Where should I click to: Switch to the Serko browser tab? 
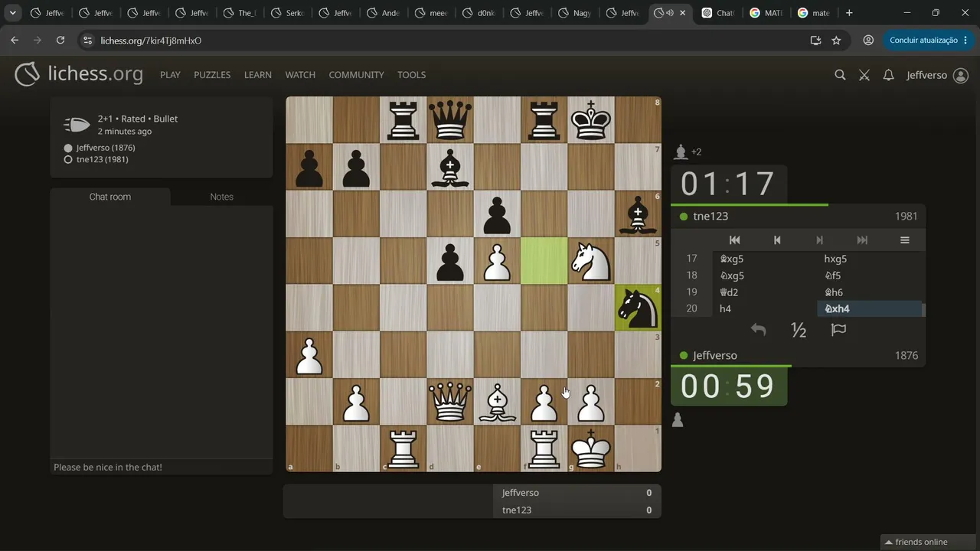click(x=288, y=13)
